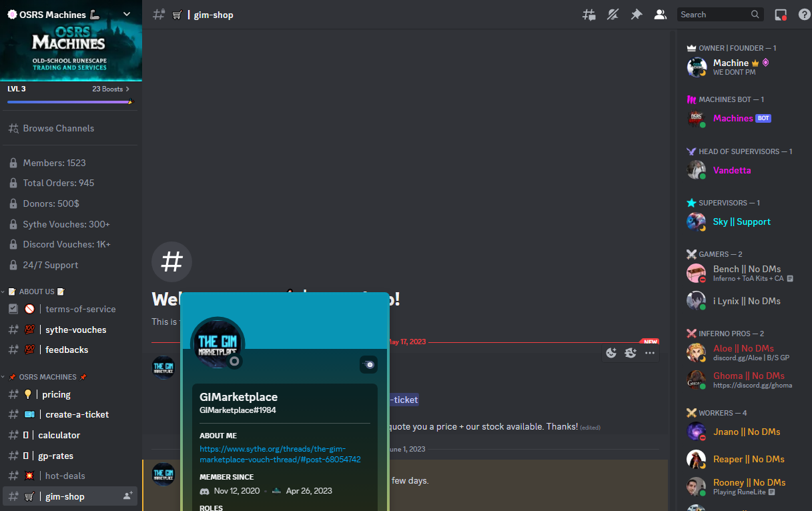Click the server join date Apr 26, 2023
This screenshot has width=812, height=511.
(309, 491)
